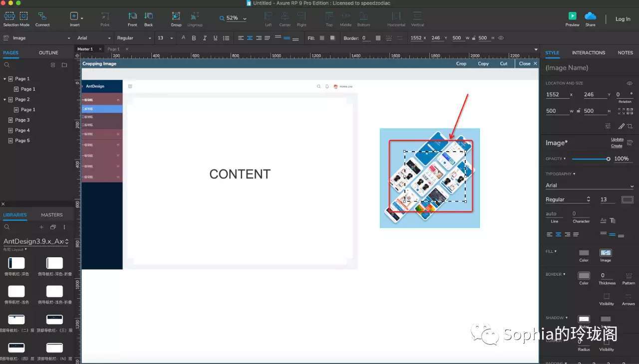Click the bullet list icon
This screenshot has height=364, width=639.
point(226,38)
